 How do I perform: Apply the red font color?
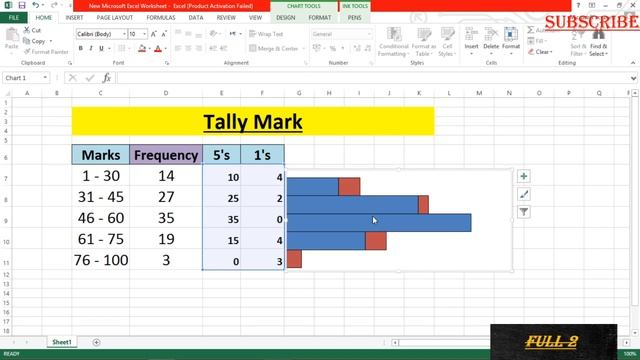click(x=158, y=49)
